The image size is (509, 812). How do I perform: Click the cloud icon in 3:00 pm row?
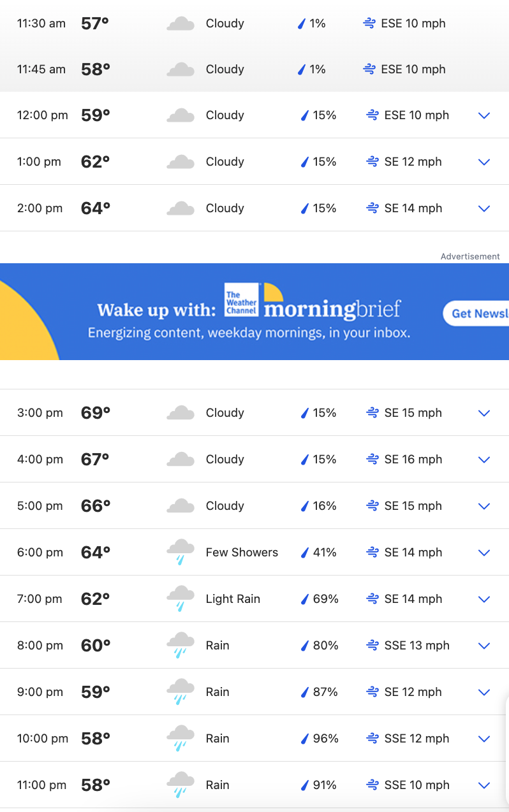(x=181, y=413)
